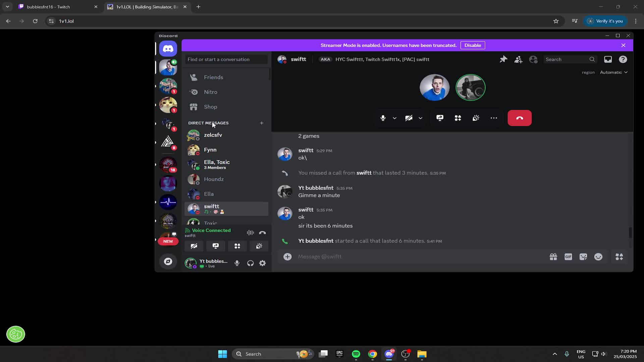This screenshot has height=362, width=644.
Task: Open Discord help icon
Action: pyautogui.click(x=623, y=59)
